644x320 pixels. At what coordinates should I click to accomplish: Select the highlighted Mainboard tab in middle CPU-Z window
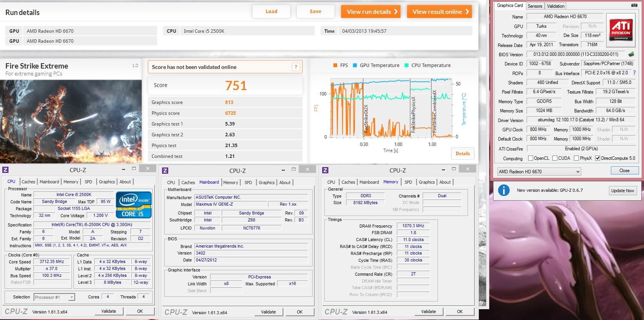pos(209,182)
